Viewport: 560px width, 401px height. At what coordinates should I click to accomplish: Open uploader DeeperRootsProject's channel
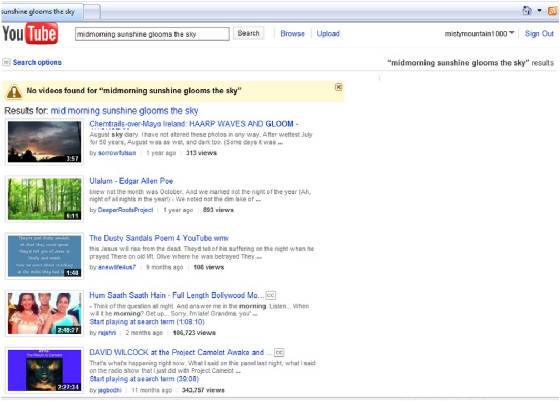point(125,210)
